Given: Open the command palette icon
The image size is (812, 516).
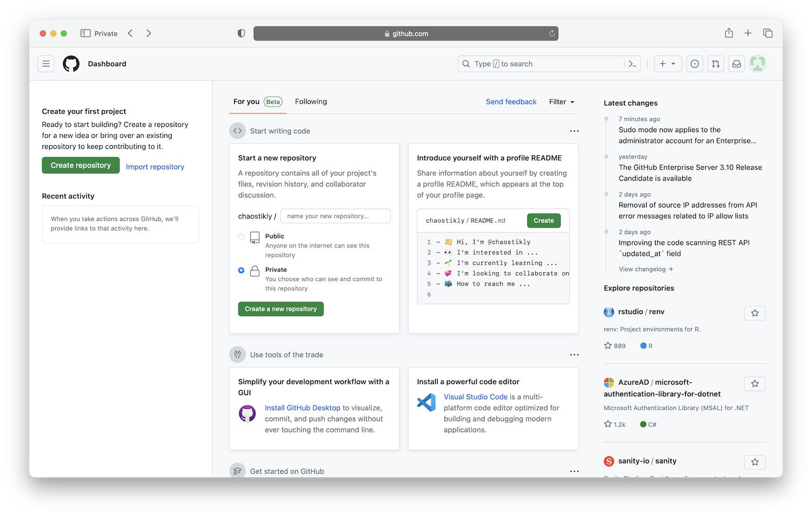Looking at the screenshot, I should pos(633,64).
